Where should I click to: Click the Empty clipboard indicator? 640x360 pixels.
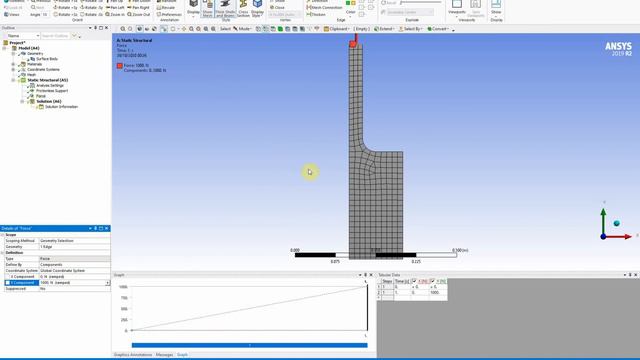362,29
